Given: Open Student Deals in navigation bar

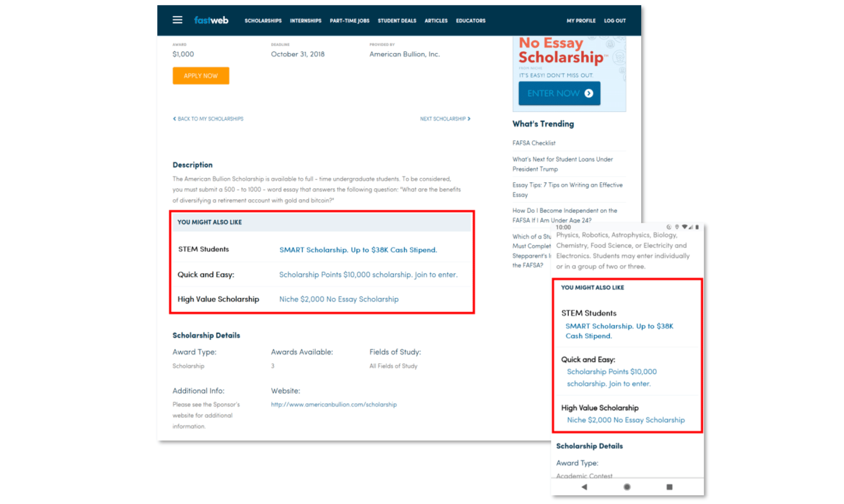Looking at the screenshot, I should (397, 21).
